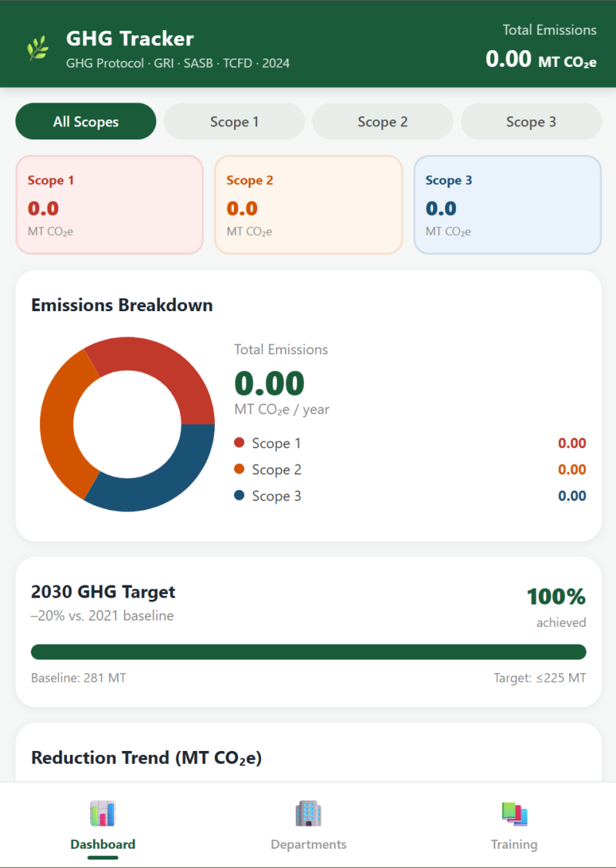Open the red Scope 1 summary card
616x868 pixels.
tap(109, 205)
